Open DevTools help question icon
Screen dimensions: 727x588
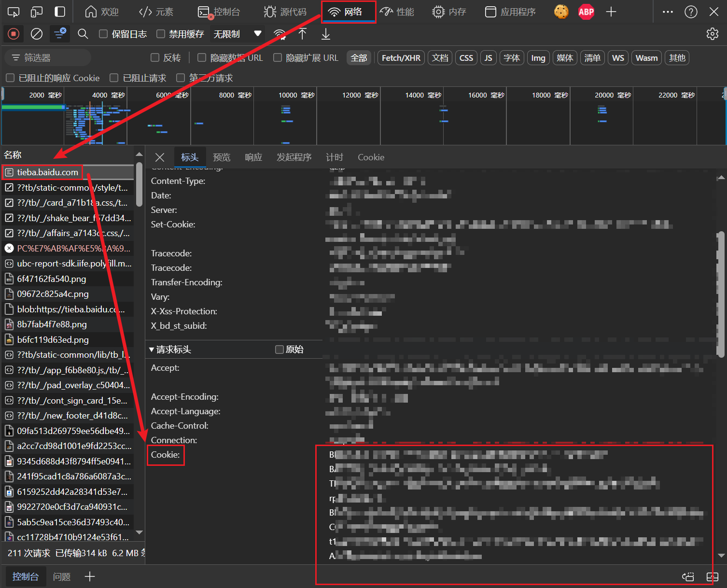coord(691,12)
